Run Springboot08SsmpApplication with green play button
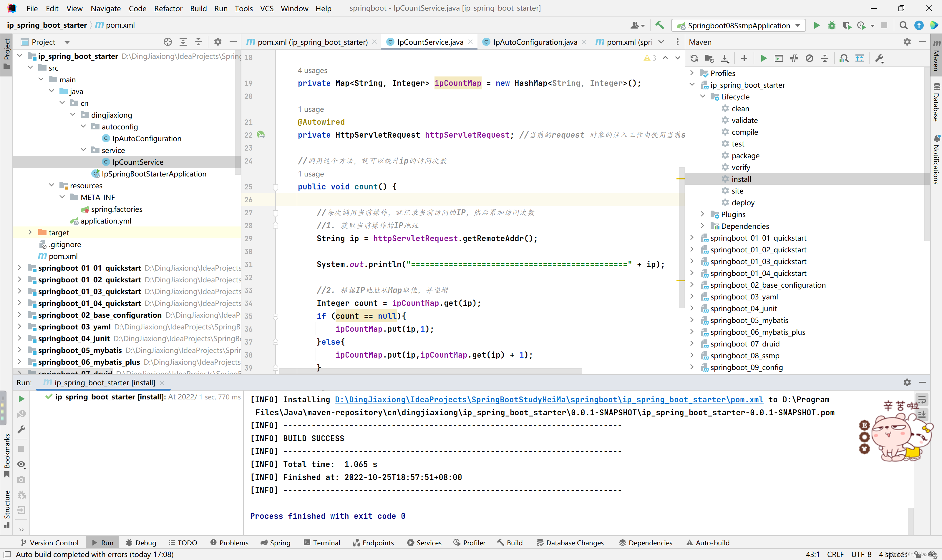942x560 pixels. (816, 25)
